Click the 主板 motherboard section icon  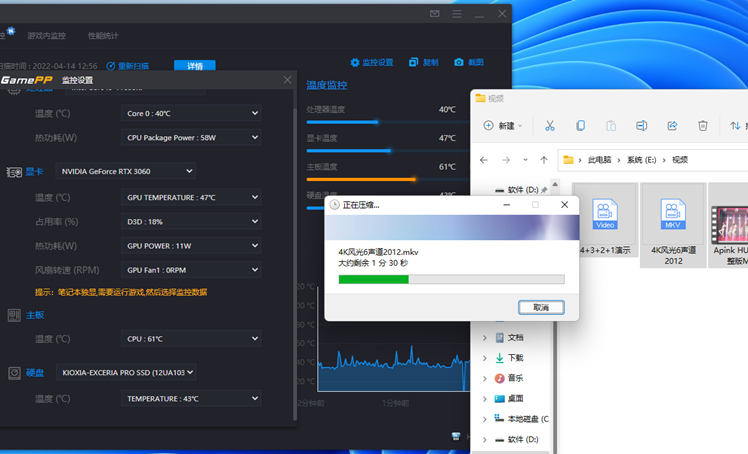(x=14, y=315)
